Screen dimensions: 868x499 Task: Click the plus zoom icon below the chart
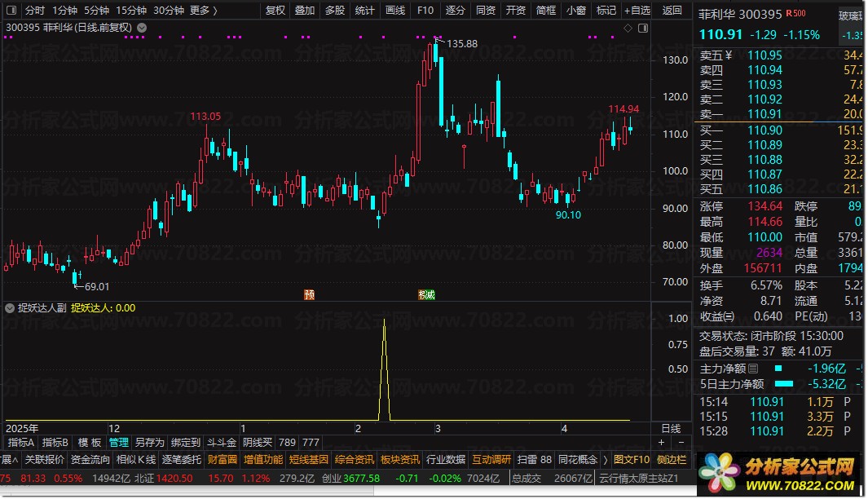click(661, 442)
